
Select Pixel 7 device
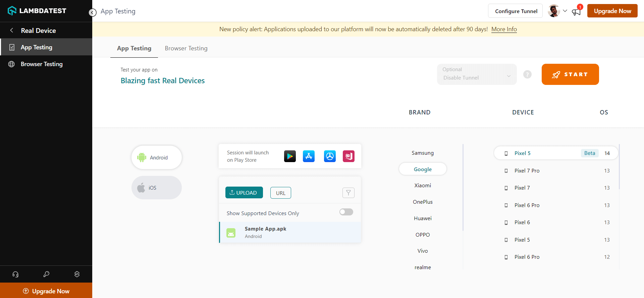pos(556,188)
